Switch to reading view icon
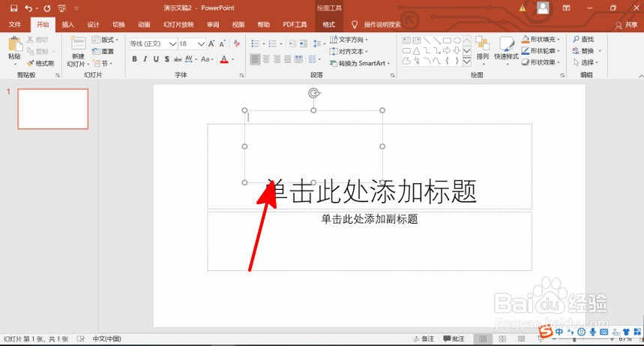 (x=521, y=338)
